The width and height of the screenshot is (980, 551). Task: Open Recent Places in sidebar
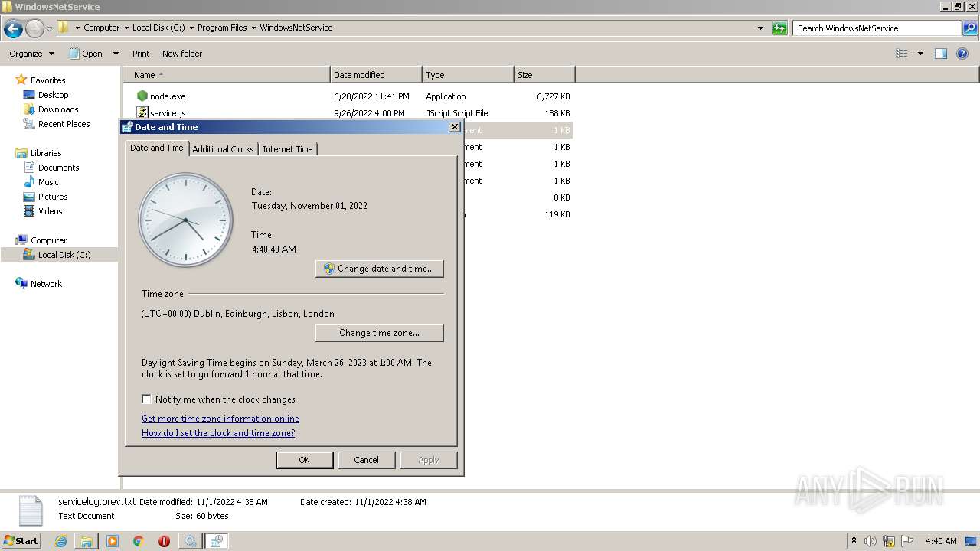[x=64, y=124]
